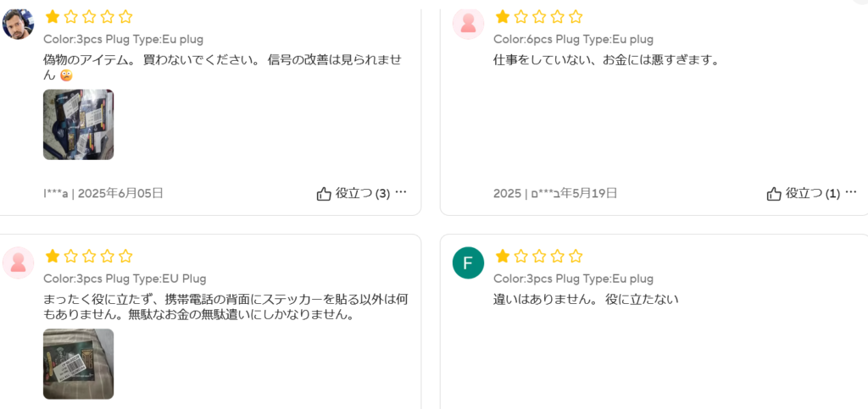
Task: Click the pink avatar beside the sticker review
Action: (x=19, y=263)
